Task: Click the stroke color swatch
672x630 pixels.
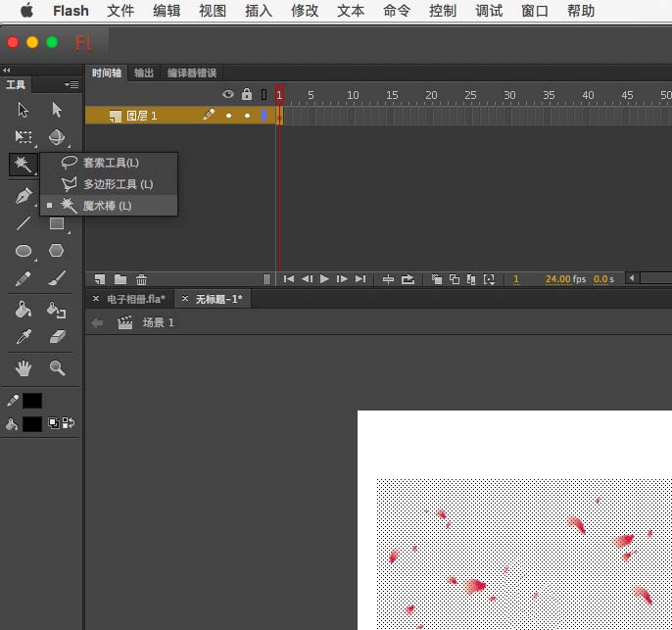Action: [32, 401]
